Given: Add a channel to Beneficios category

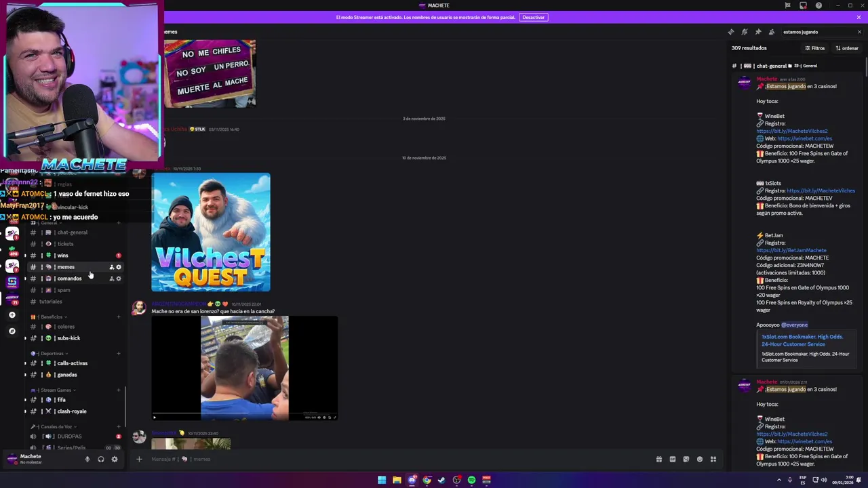Looking at the screenshot, I should tap(119, 317).
